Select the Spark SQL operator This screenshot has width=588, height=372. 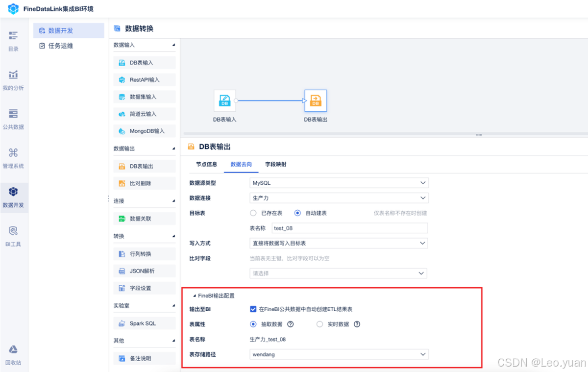click(x=144, y=323)
